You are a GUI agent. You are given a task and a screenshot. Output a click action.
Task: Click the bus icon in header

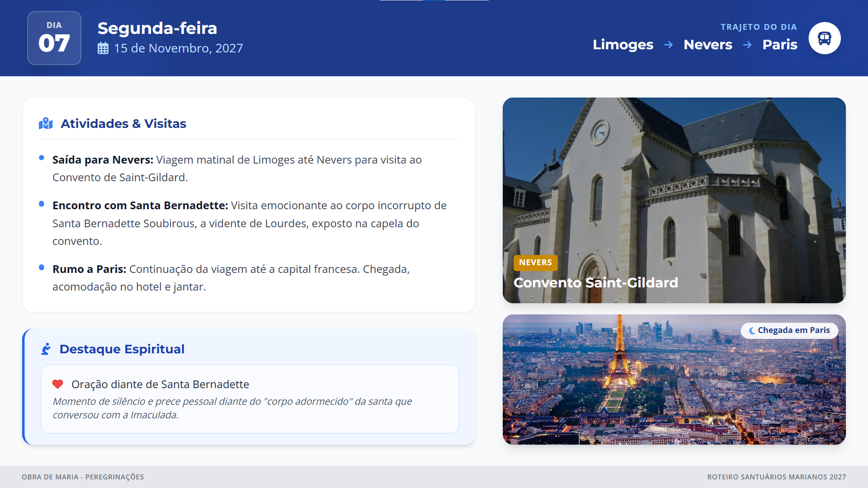(x=824, y=38)
